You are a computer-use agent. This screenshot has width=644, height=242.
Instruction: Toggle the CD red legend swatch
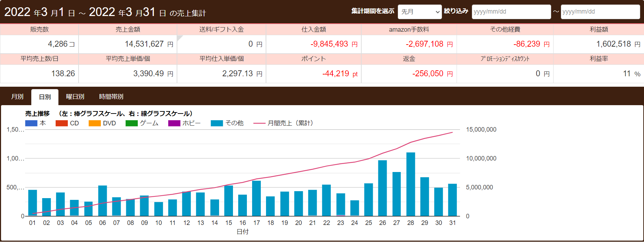coord(62,123)
